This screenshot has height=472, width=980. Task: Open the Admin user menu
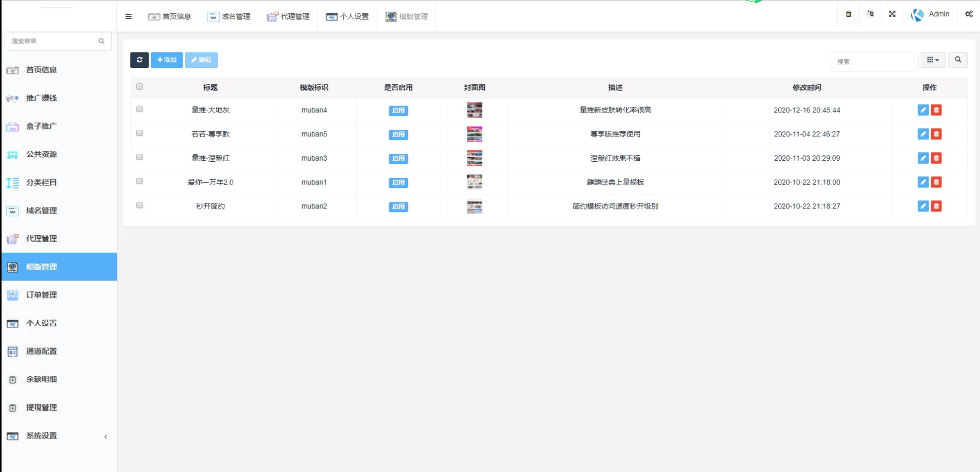[930, 14]
